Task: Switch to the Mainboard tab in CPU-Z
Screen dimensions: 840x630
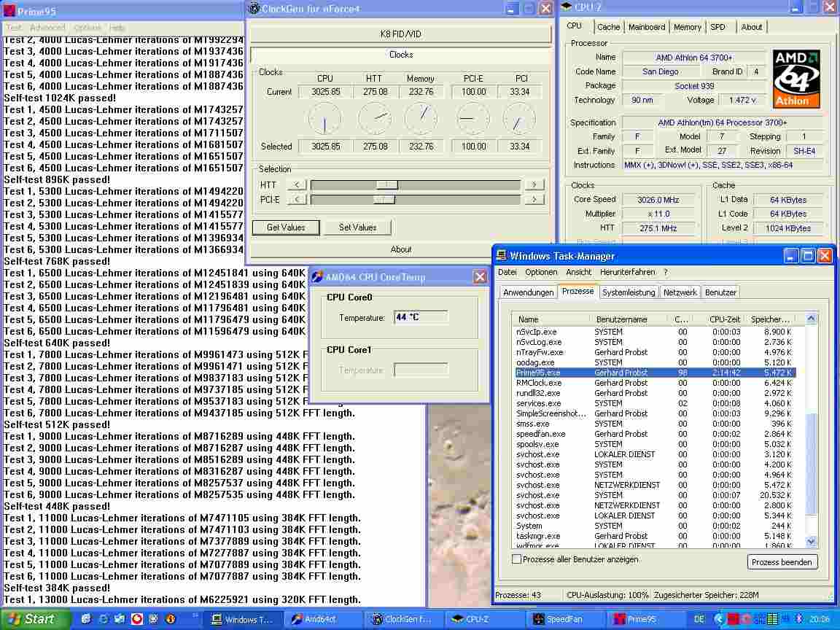Action: pos(647,27)
